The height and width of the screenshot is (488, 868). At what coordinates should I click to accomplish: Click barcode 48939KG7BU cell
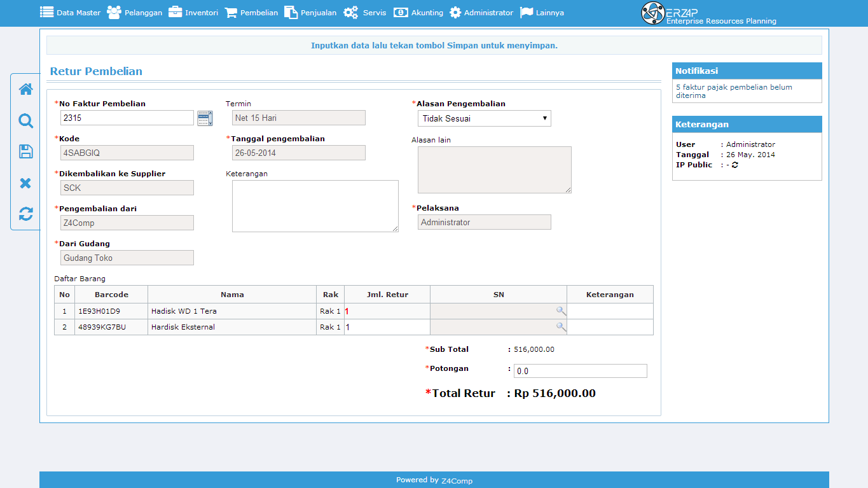click(x=111, y=327)
